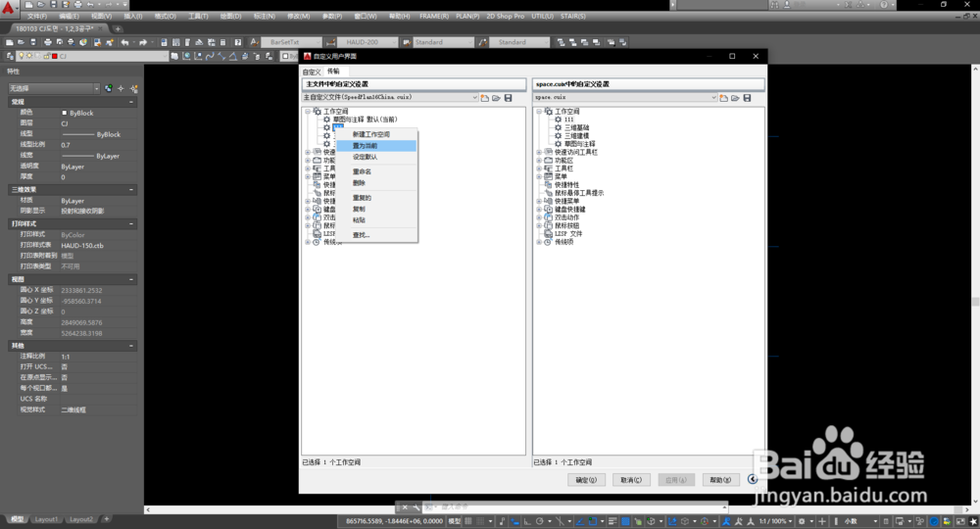The width and height of the screenshot is (980, 529).
Task: Click the redo arrow in main toolbar
Action: click(x=142, y=42)
